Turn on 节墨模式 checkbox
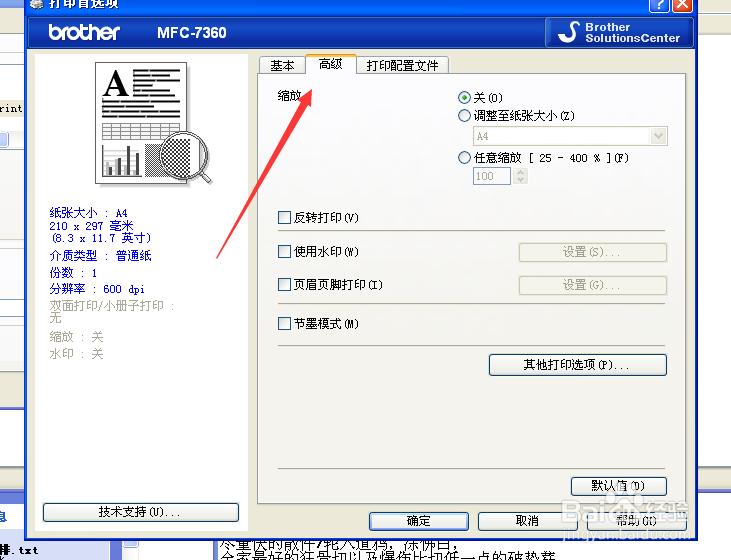The height and width of the screenshot is (560, 731). point(284,323)
